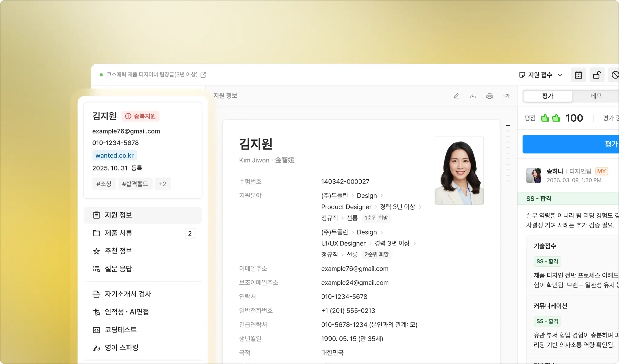The height and width of the screenshot is (364, 619).
Task: Click the edit pencil icon
Action: click(456, 96)
